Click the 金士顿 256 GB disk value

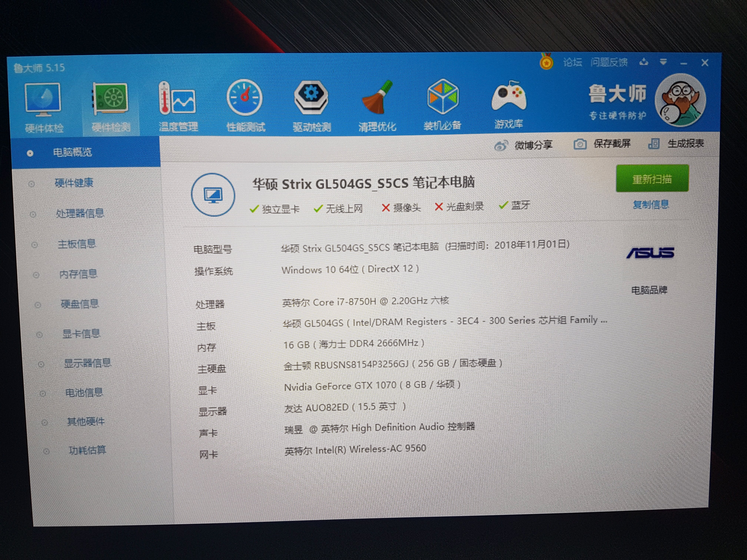[x=393, y=364]
